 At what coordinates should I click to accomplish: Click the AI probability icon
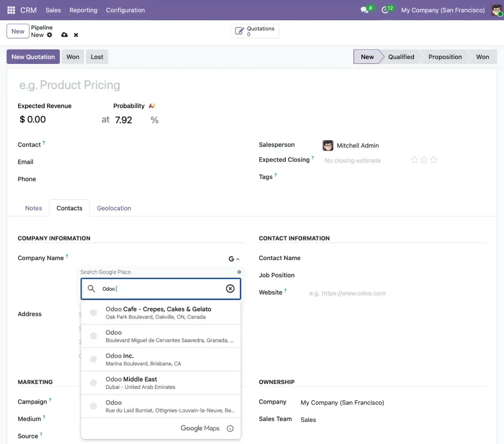(152, 106)
